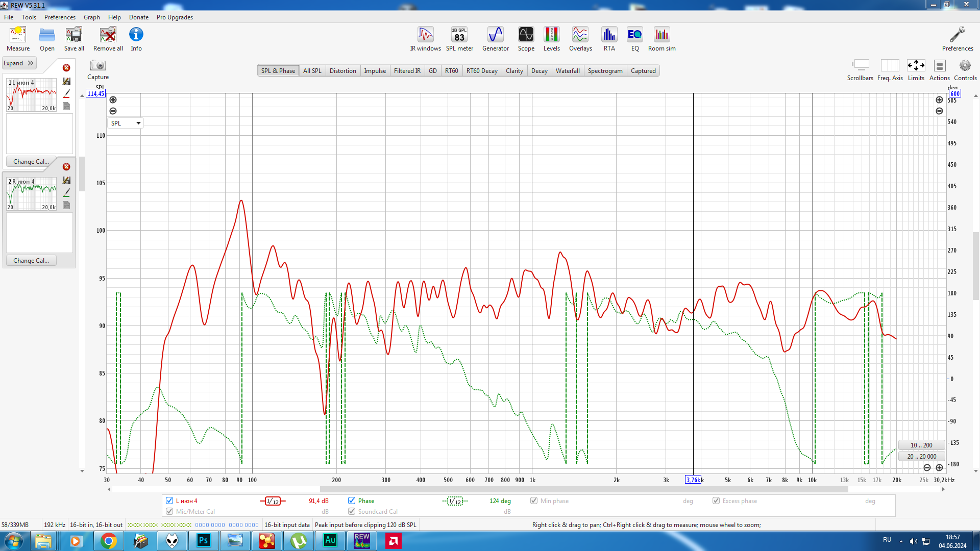
Task: Click the horizontal frequency scrollbar
Action: point(583,489)
